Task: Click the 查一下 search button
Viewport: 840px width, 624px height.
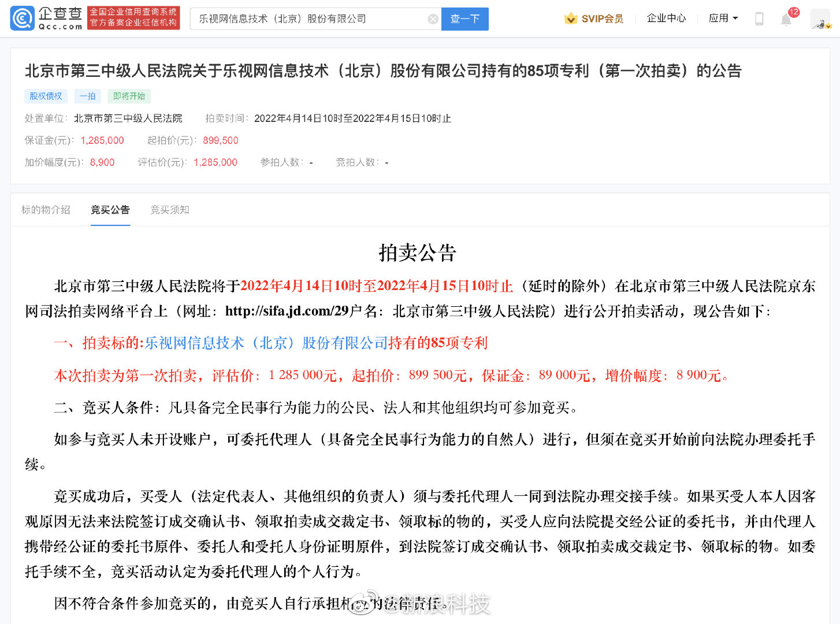Action: (x=465, y=19)
